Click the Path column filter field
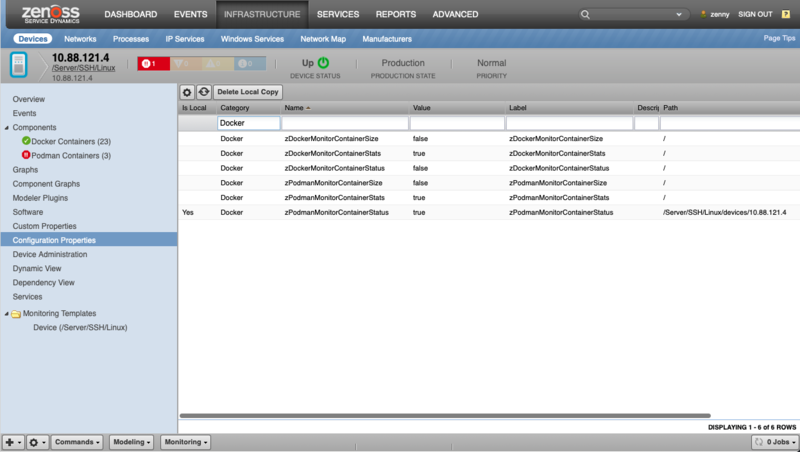Image resolution: width=800 pixels, height=452 pixels. point(730,123)
